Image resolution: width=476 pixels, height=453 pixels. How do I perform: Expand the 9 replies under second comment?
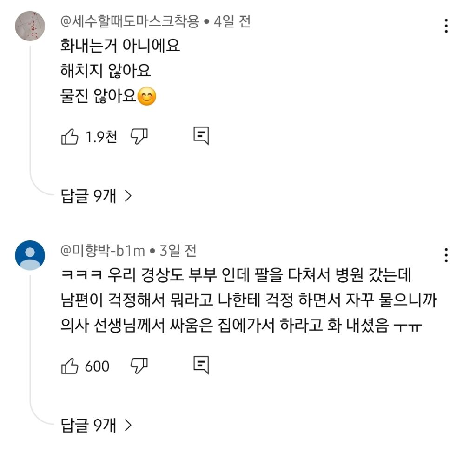88,426
